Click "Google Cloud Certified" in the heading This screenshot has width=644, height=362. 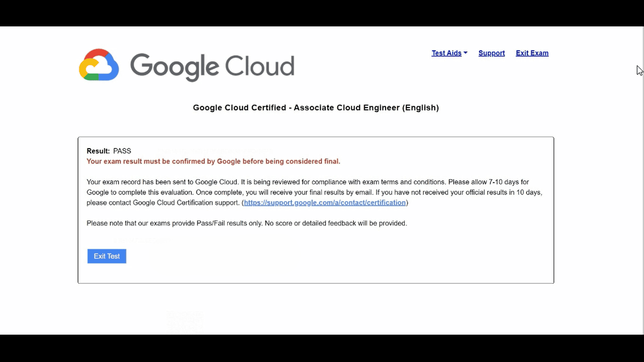click(239, 108)
